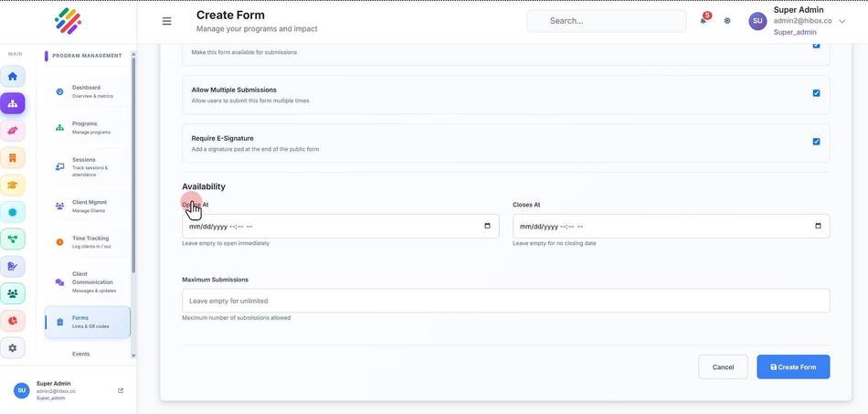Toggle the hamburger menu icon
868x414 pixels.
point(166,21)
